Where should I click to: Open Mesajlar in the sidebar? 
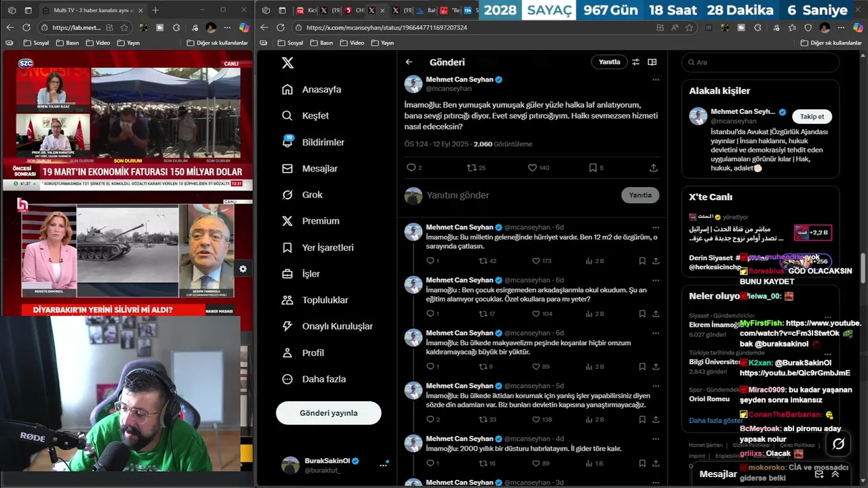tap(310, 169)
